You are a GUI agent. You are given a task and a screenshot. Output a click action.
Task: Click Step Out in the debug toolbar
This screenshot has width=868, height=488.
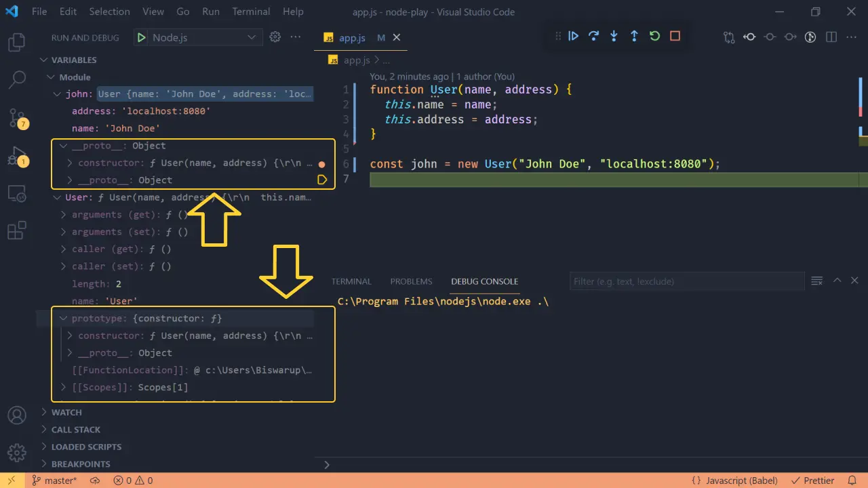pos(634,36)
